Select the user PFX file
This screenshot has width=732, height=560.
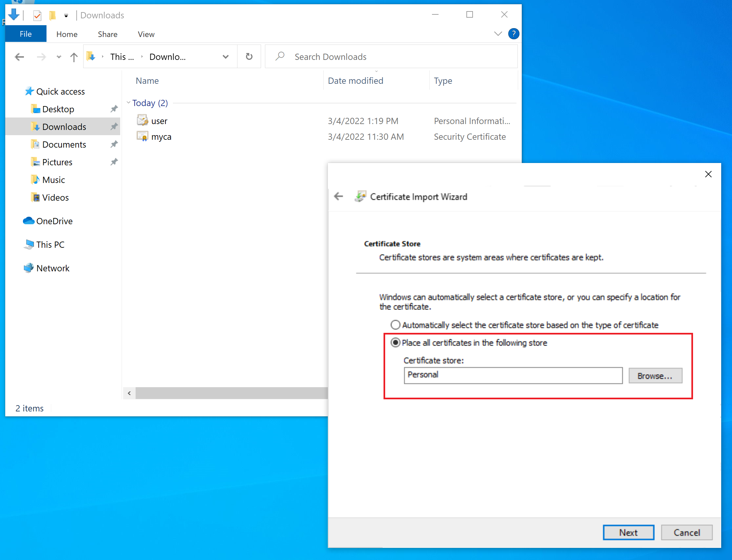click(160, 121)
